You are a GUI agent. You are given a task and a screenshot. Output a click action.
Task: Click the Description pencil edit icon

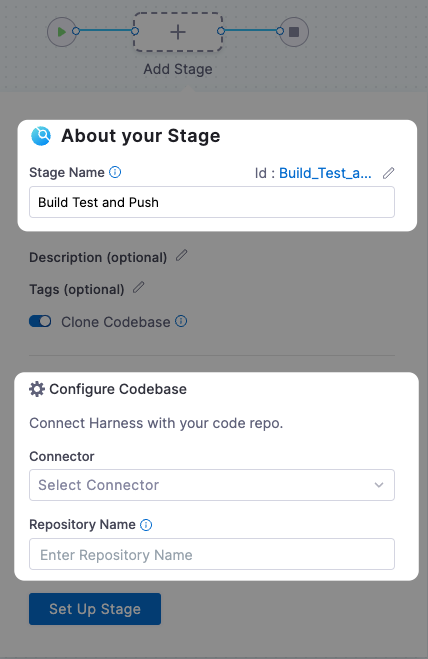coord(182,256)
